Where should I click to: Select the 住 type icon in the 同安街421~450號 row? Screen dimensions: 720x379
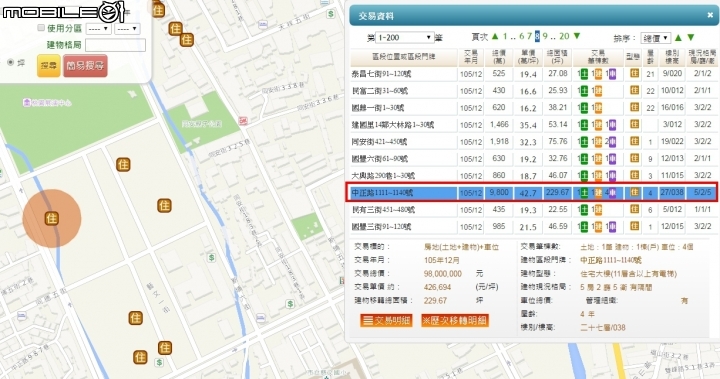click(634, 141)
